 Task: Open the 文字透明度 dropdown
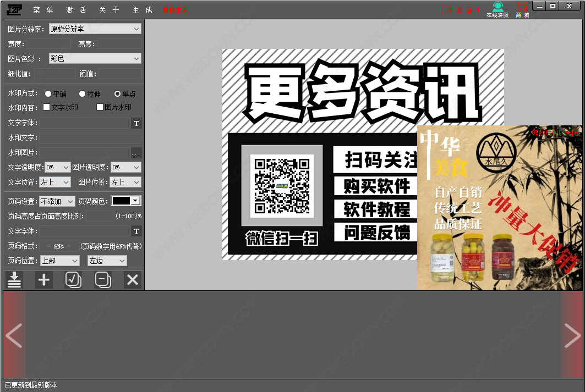[57, 167]
